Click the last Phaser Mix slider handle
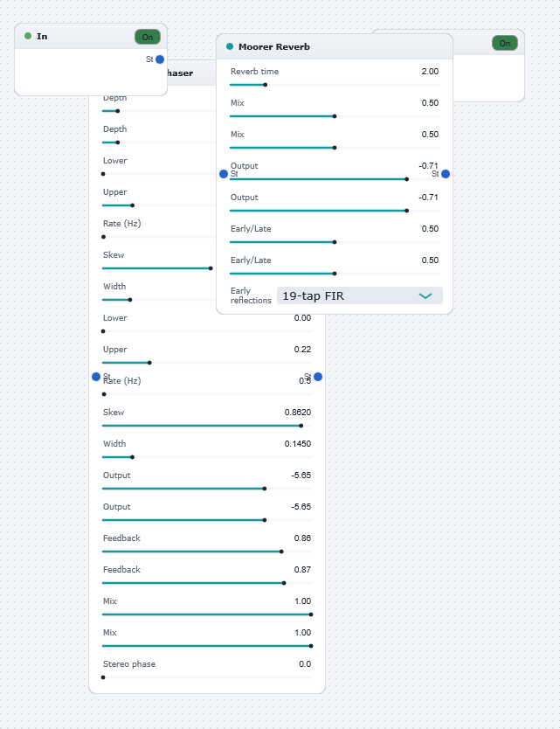 [x=311, y=646]
